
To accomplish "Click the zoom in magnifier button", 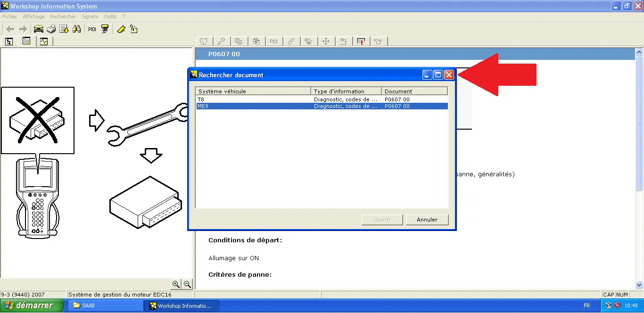I will click(x=176, y=284).
